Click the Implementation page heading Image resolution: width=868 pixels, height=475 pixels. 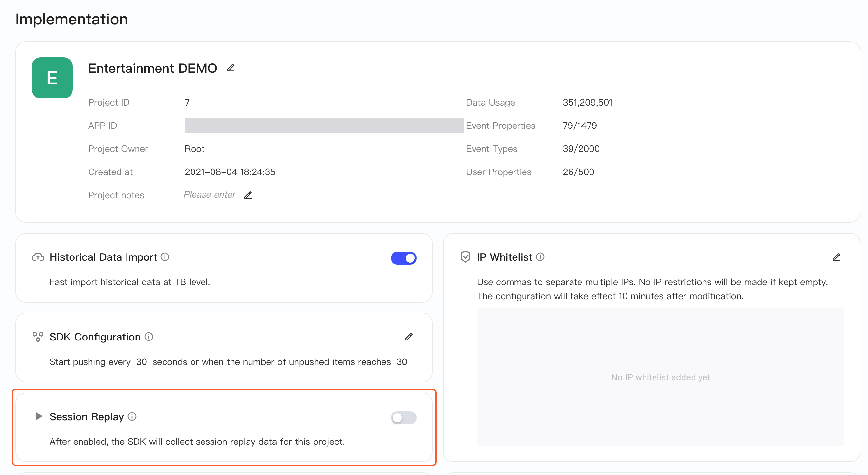click(x=72, y=19)
